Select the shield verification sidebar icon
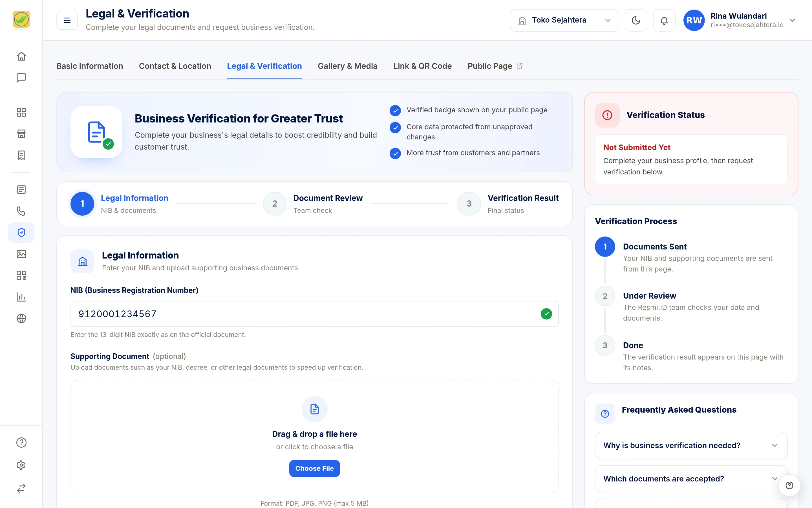Screen dimensions: 812x508 coord(21,233)
